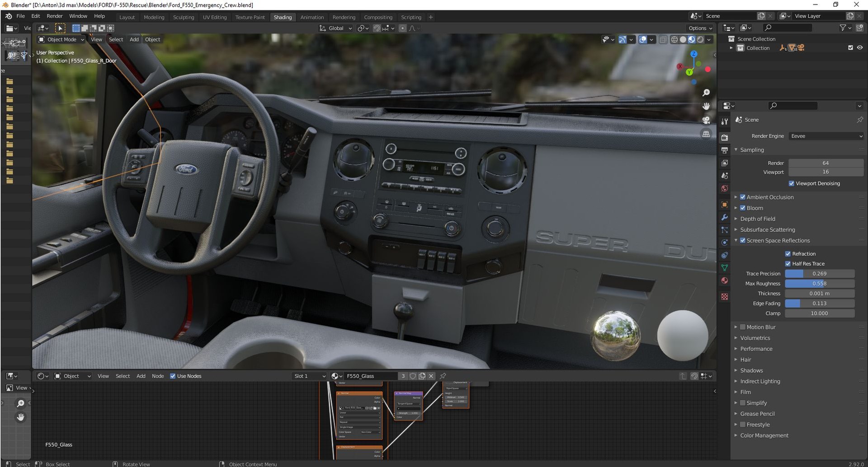Switch to the Layout workspace tab

127,18
